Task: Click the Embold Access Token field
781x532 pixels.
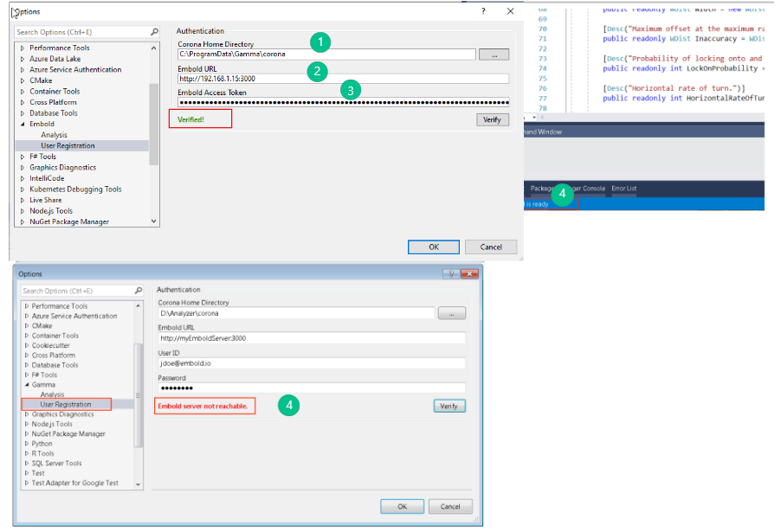Action: pyautogui.click(x=343, y=103)
